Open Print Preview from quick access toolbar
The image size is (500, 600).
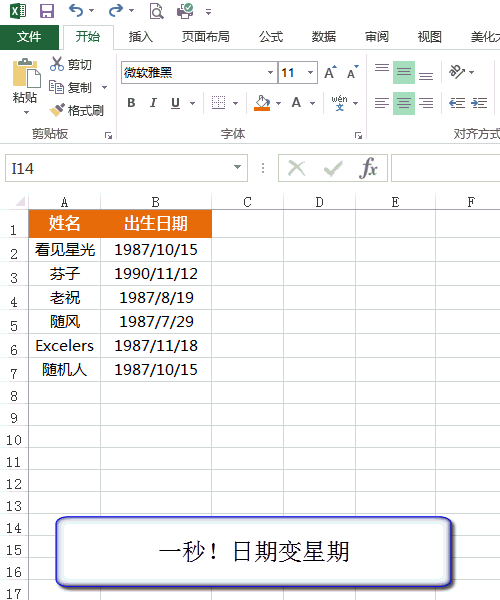[x=156, y=11]
